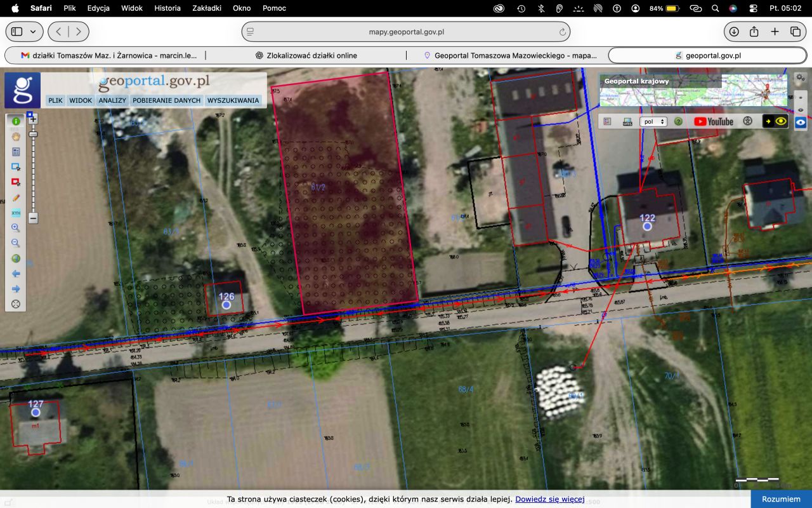Open the 'pol' language dropdown
This screenshot has width=812, height=508.
pyautogui.click(x=653, y=121)
